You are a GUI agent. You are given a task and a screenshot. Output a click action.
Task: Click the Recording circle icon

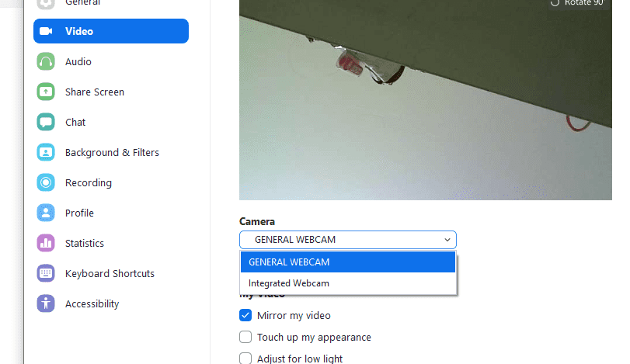[x=46, y=182]
